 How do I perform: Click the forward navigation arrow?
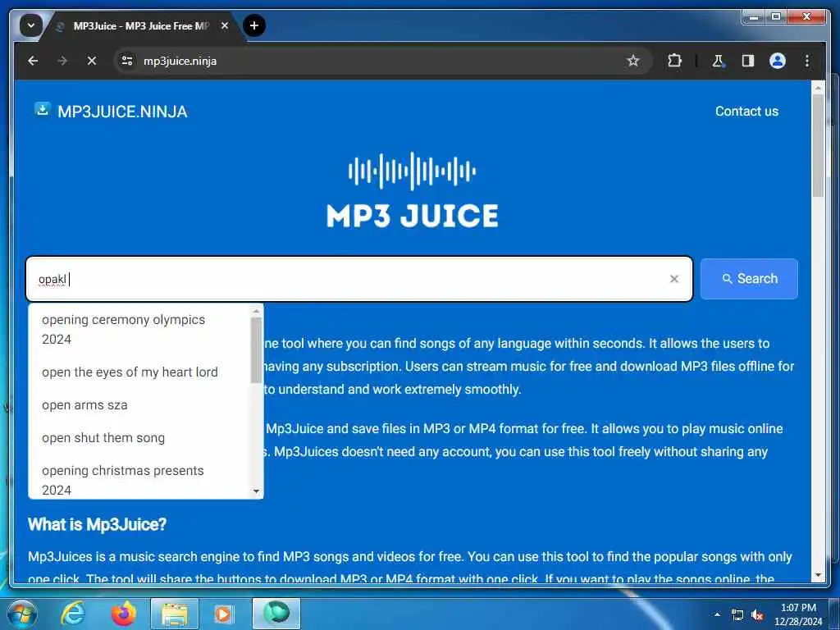click(x=62, y=61)
